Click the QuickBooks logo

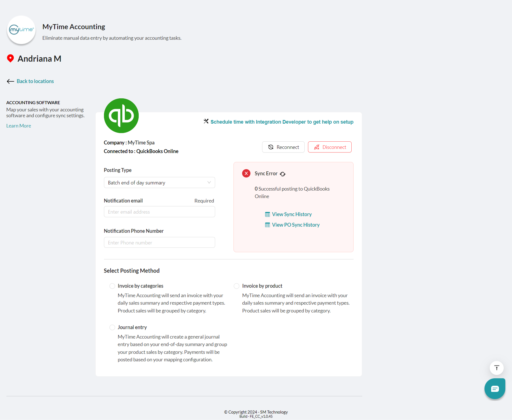point(121,116)
